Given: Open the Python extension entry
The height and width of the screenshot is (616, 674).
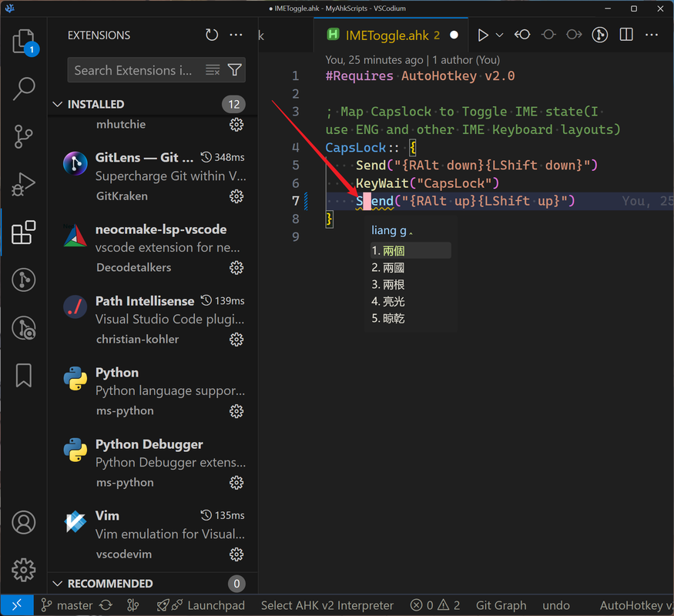Looking at the screenshot, I should pos(153,391).
